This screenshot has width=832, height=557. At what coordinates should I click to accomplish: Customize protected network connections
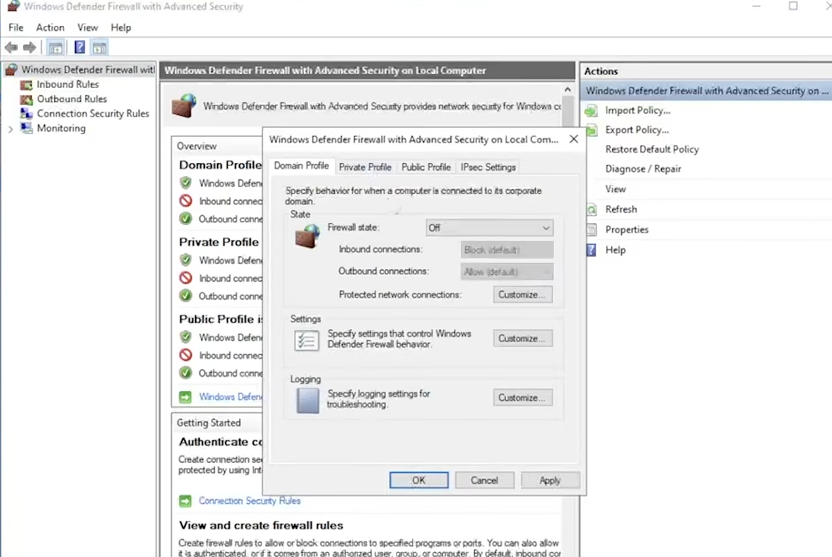[523, 295]
